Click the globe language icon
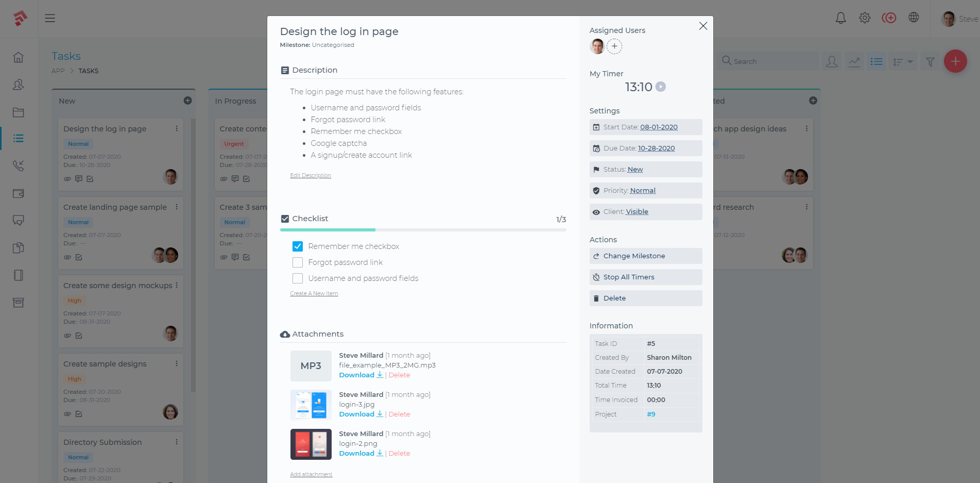The image size is (980, 483). pos(914,17)
